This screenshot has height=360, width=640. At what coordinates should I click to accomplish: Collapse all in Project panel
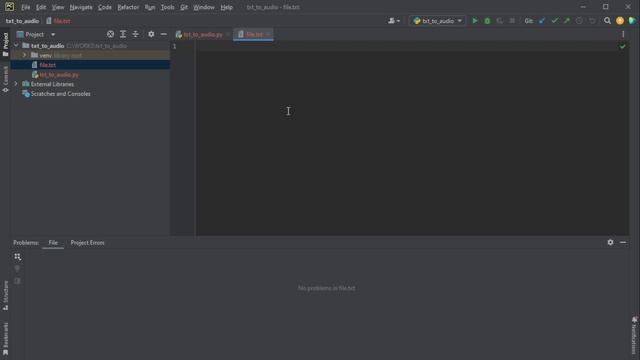pos(136,34)
